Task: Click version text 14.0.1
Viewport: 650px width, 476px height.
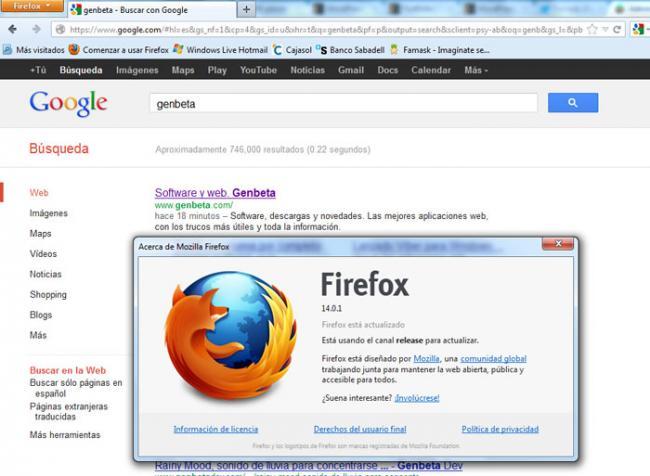Action: (332, 308)
